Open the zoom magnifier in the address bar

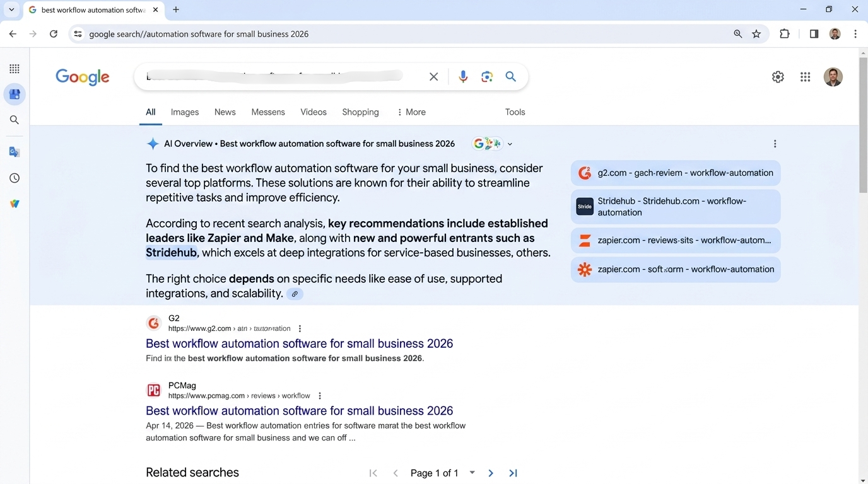tap(737, 34)
